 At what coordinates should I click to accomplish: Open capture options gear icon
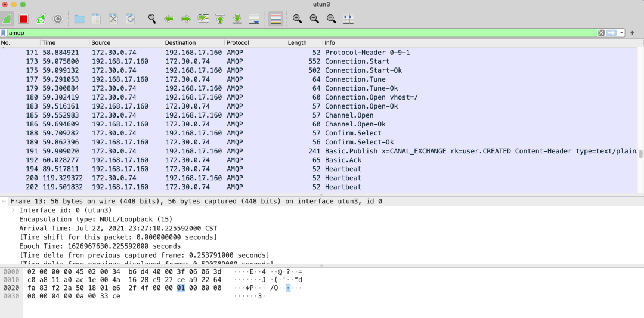click(58, 19)
